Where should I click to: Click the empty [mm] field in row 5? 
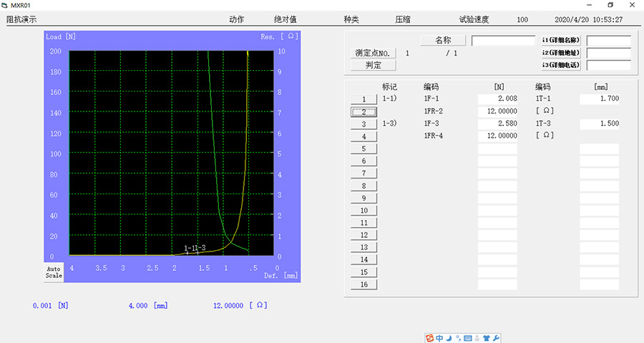coord(599,149)
